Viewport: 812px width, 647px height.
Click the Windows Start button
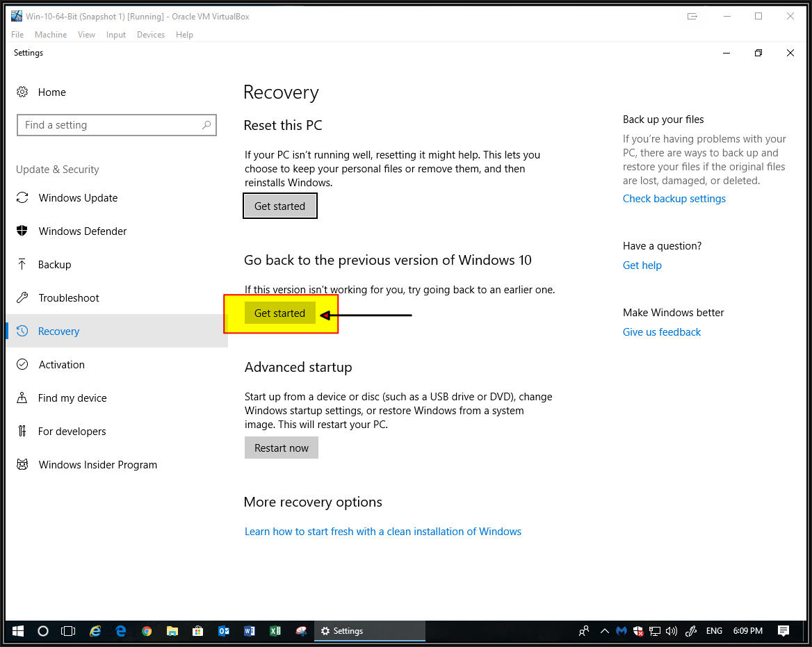pyautogui.click(x=18, y=631)
